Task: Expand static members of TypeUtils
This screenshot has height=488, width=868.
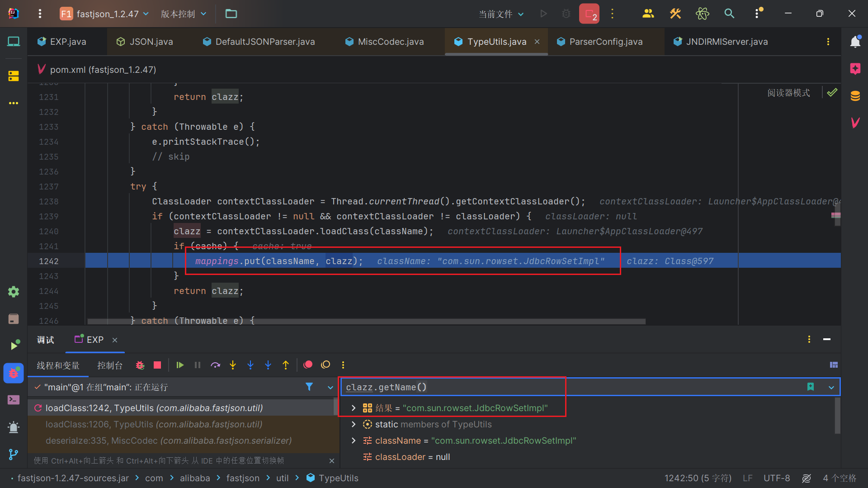Action: pyautogui.click(x=354, y=424)
